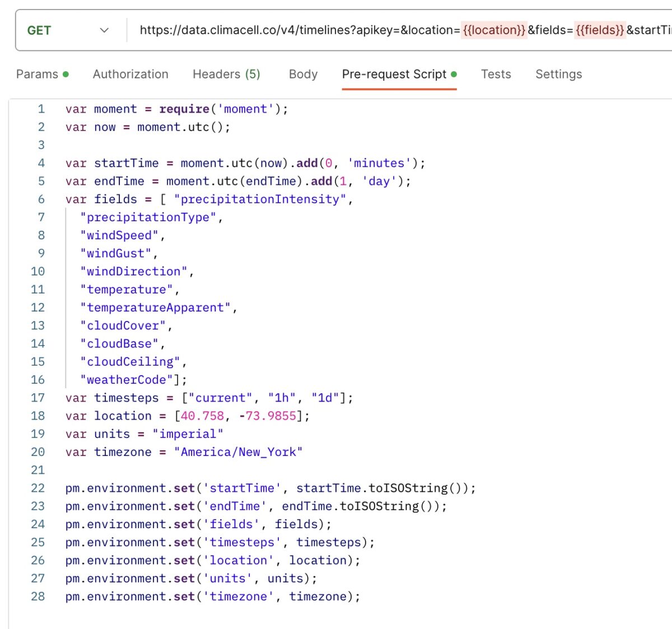Click the 'weatherCode' field entry on line 16
Viewport: 672px width, 629px height.
click(126, 380)
